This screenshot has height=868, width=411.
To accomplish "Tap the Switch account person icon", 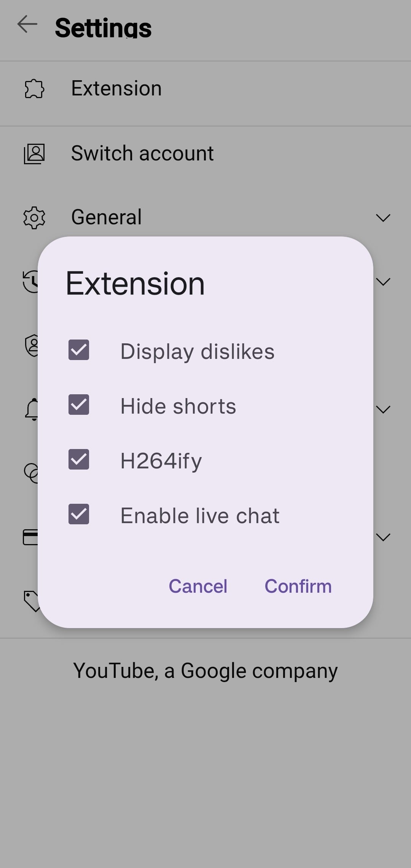I will click(34, 154).
